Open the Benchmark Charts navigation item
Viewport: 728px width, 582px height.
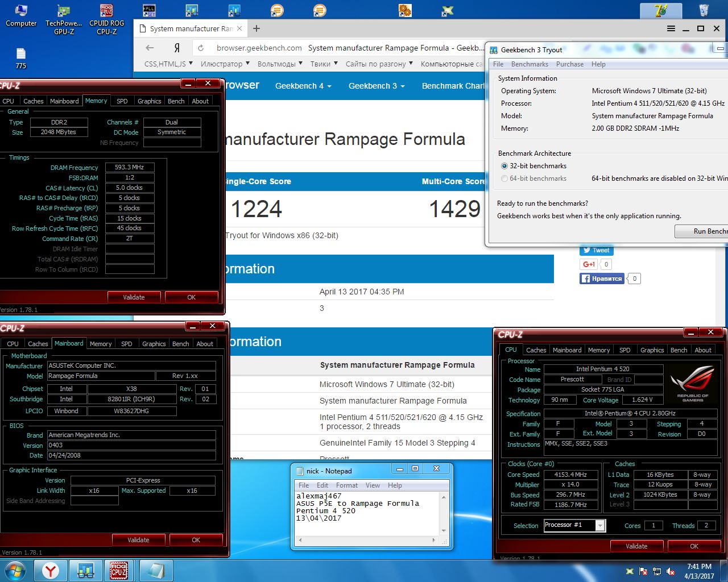click(x=453, y=86)
